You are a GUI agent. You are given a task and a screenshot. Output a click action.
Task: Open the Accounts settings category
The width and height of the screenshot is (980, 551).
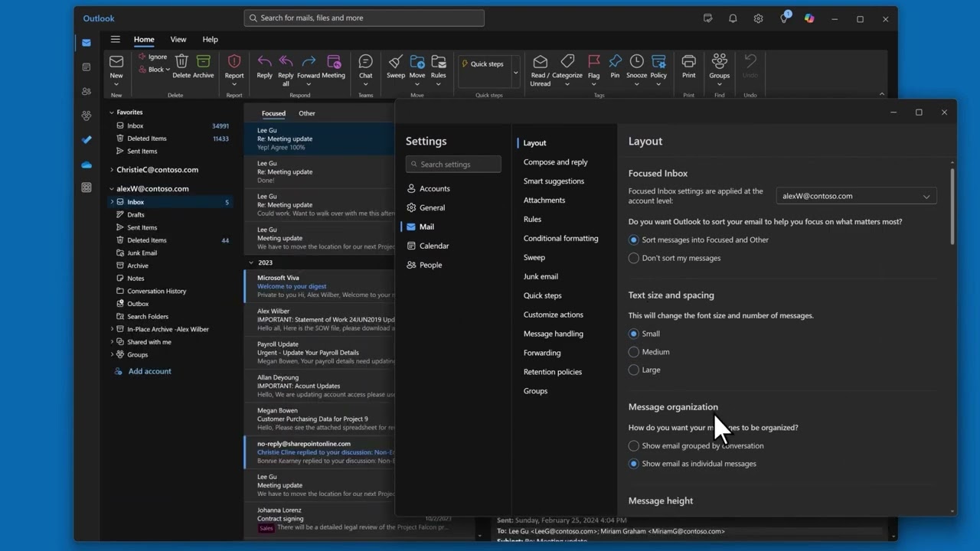pyautogui.click(x=435, y=188)
